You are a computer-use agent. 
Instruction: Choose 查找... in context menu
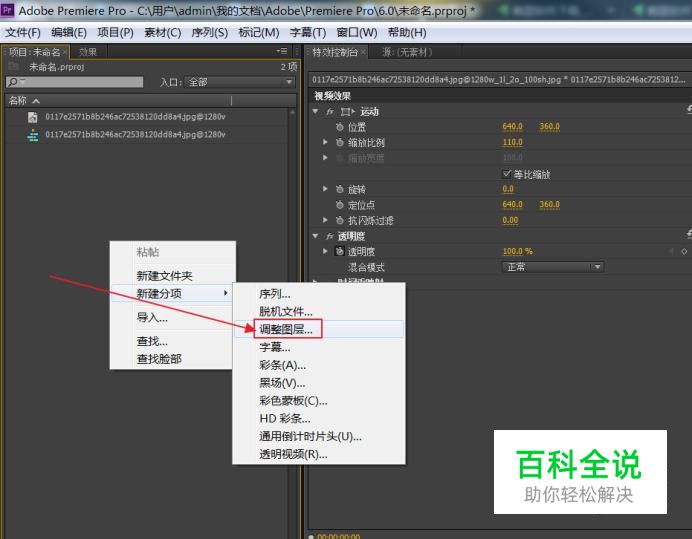pos(173,341)
